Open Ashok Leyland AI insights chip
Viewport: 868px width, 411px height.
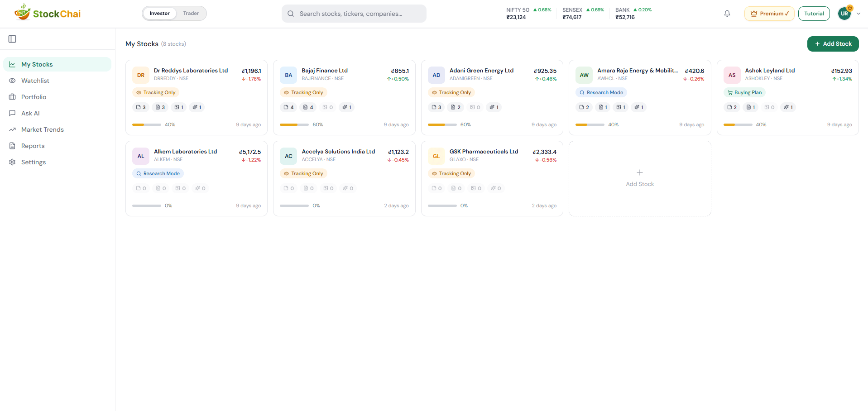coord(789,107)
